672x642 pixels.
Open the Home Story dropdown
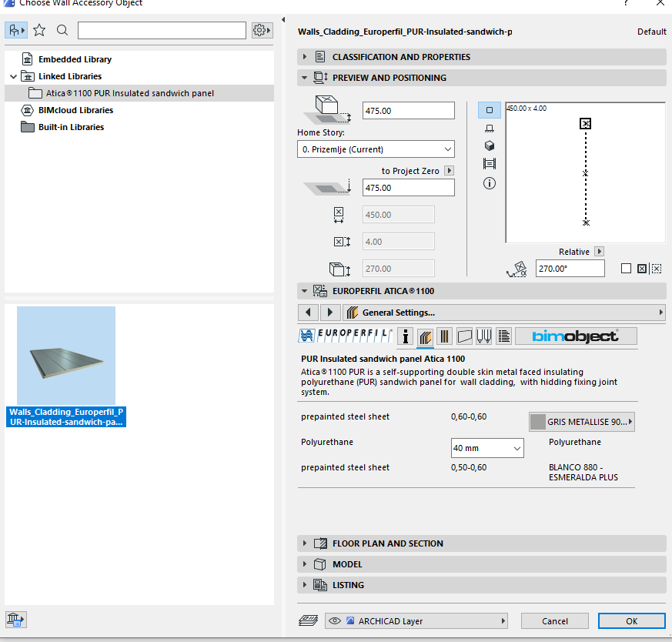376,149
